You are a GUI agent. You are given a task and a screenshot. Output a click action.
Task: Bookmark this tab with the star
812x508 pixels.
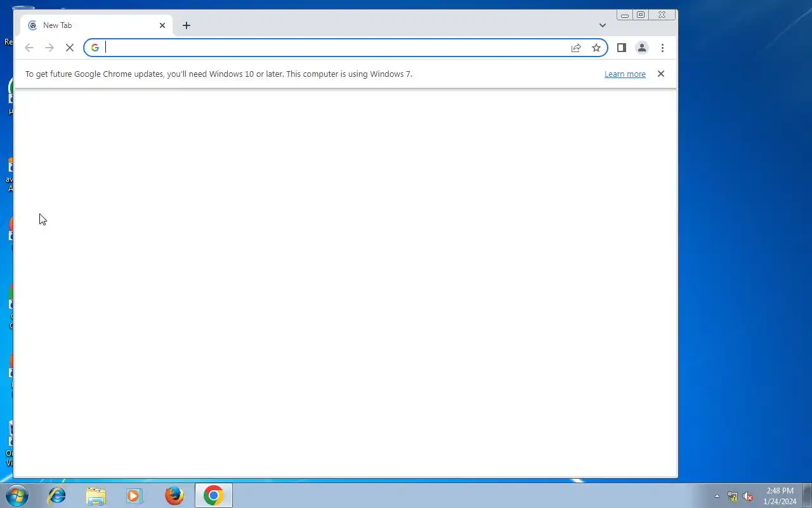(596, 48)
